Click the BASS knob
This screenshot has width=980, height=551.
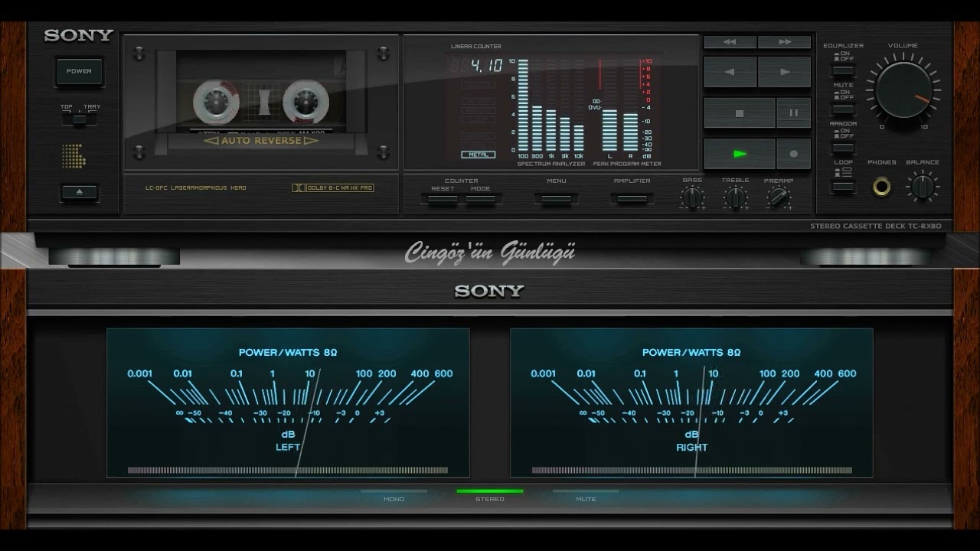coord(692,197)
